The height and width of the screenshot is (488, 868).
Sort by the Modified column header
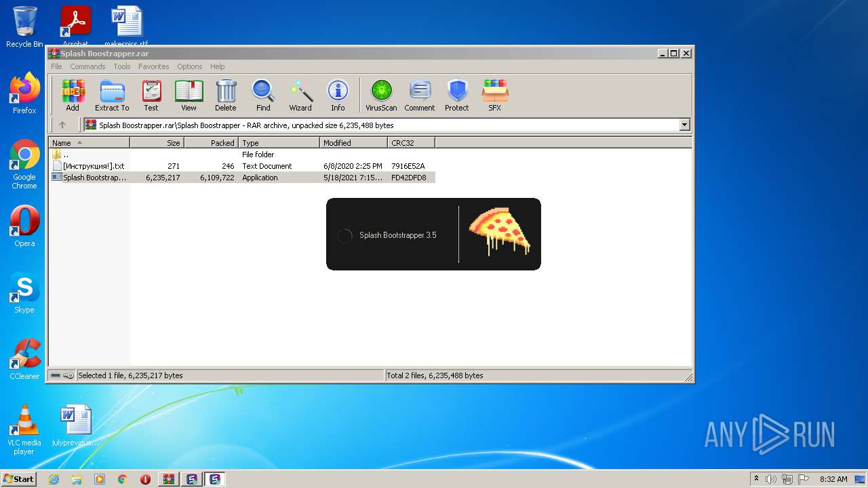[x=353, y=143]
